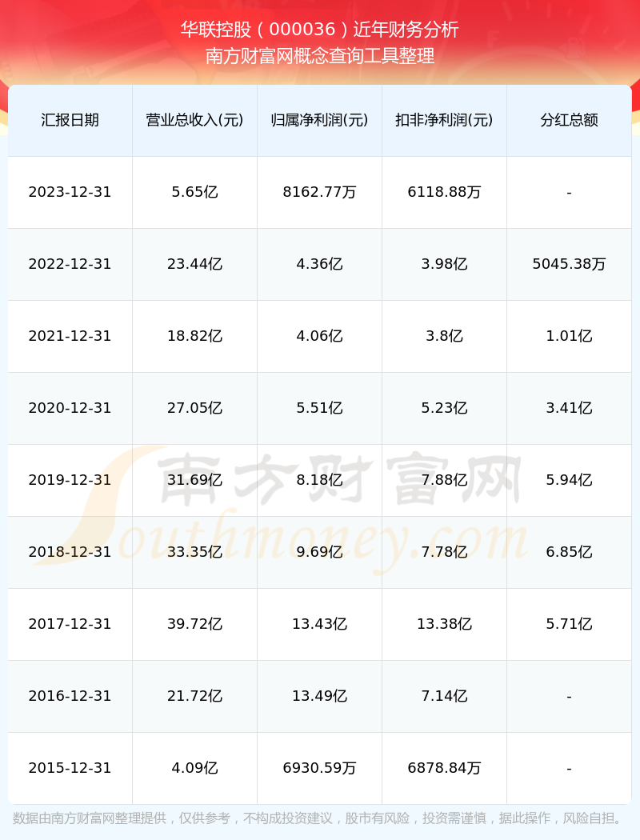
Task: Select the 4.36亿 net profit cell
Action: click(x=320, y=264)
